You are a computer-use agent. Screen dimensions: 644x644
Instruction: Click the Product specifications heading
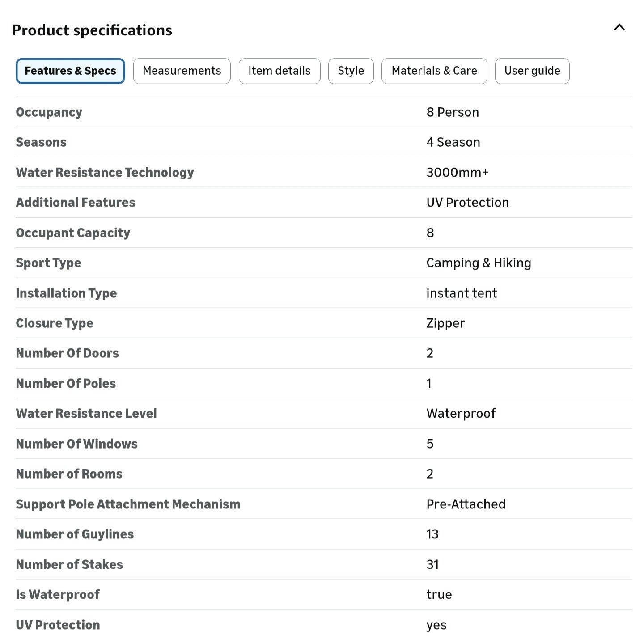[x=92, y=30]
